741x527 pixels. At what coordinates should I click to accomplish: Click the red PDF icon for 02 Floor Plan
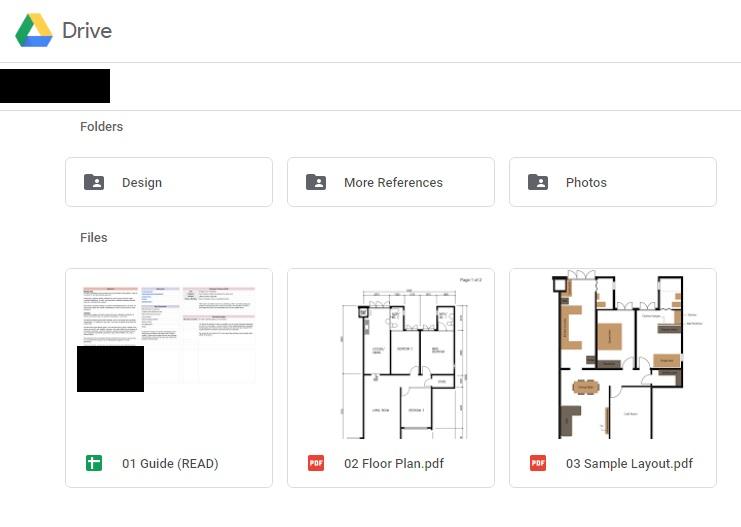[316, 463]
